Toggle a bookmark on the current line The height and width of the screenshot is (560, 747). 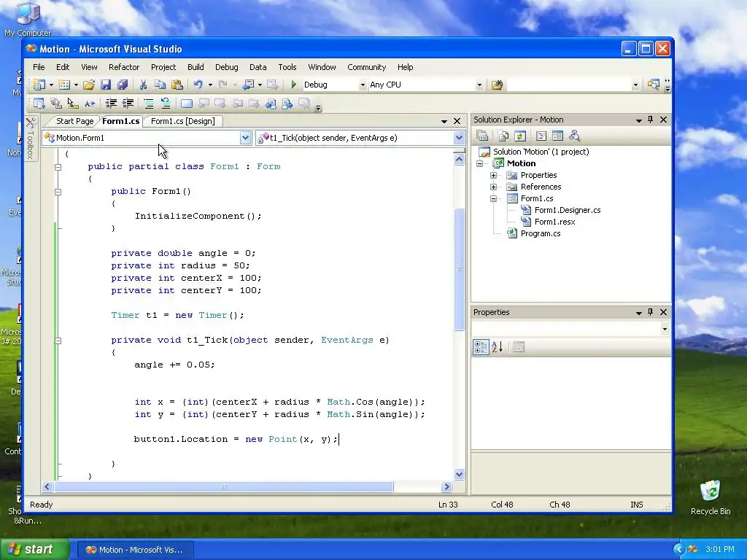coord(187,104)
